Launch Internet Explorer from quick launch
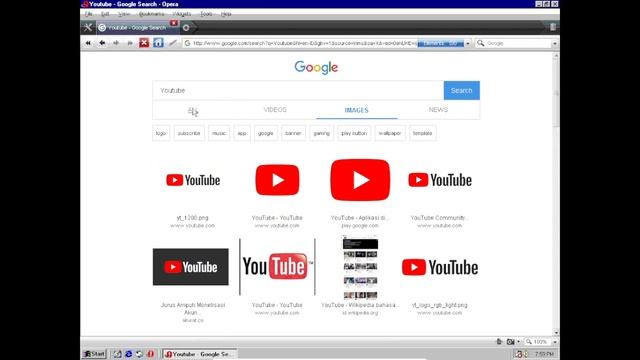 click(128, 354)
